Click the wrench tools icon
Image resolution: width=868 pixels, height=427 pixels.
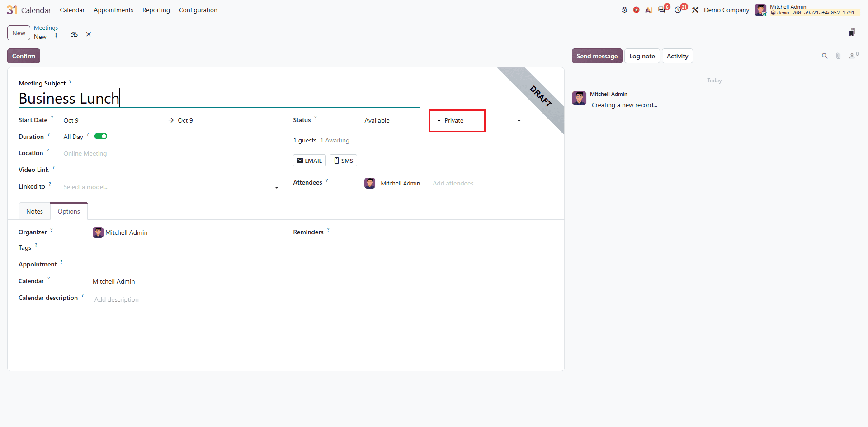click(695, 10)
